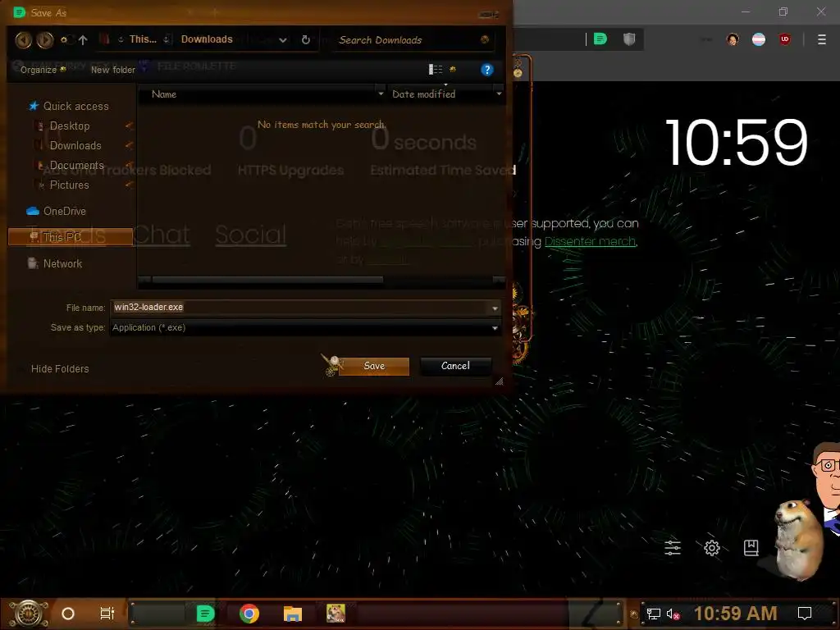Click the File name input field
The width and height of the screenshot is (840, 630).
pos(300,307)
